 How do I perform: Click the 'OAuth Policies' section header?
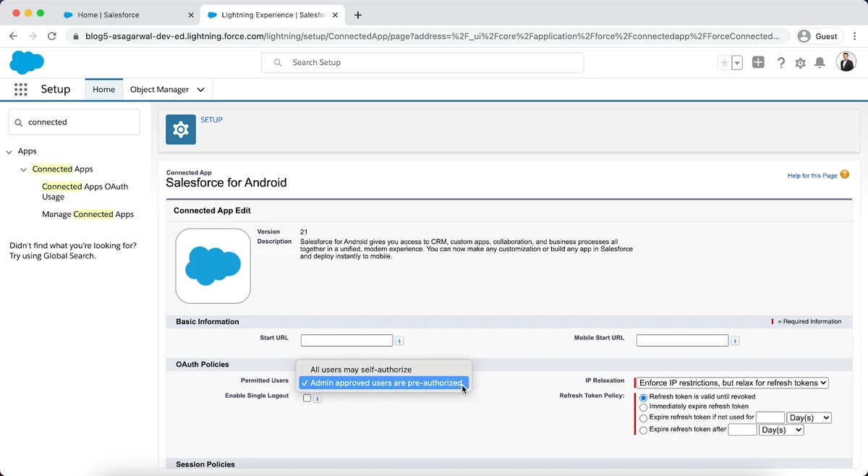coord(203,364)
